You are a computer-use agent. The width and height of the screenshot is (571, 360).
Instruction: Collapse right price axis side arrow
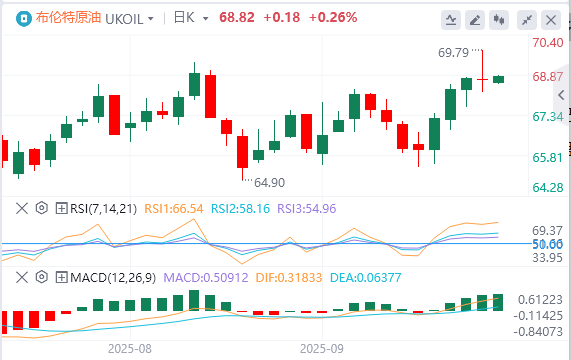coord(562,95)
